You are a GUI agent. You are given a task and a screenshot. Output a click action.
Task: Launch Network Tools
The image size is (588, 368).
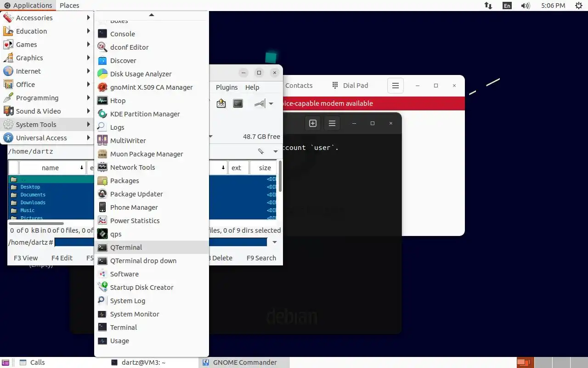click(x=152, y=167)
